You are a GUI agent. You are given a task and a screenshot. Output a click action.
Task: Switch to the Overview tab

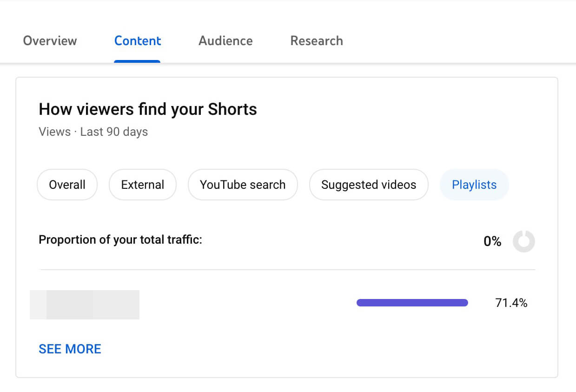click(50, 41)
